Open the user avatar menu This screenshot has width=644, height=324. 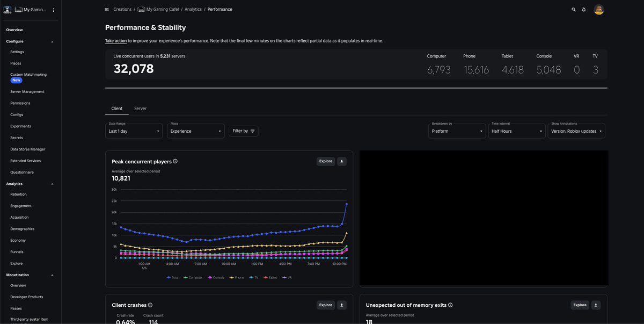point(599,10)
